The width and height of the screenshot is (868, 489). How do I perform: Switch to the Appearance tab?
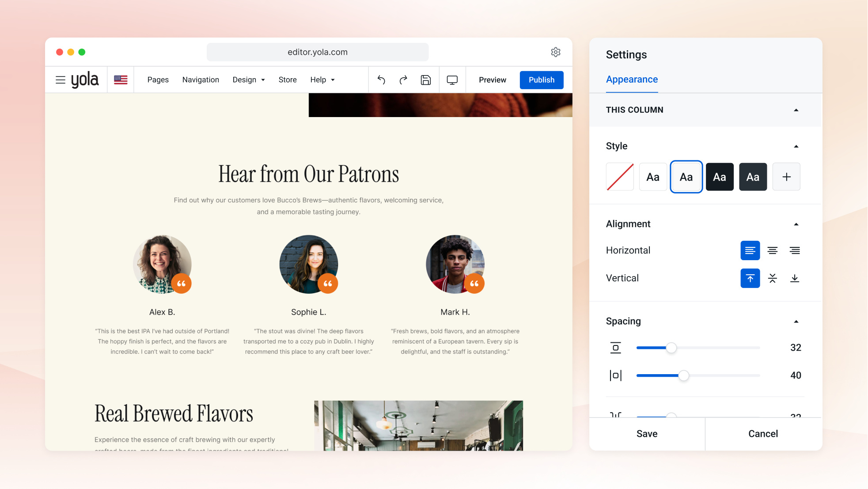pos(632,80)
